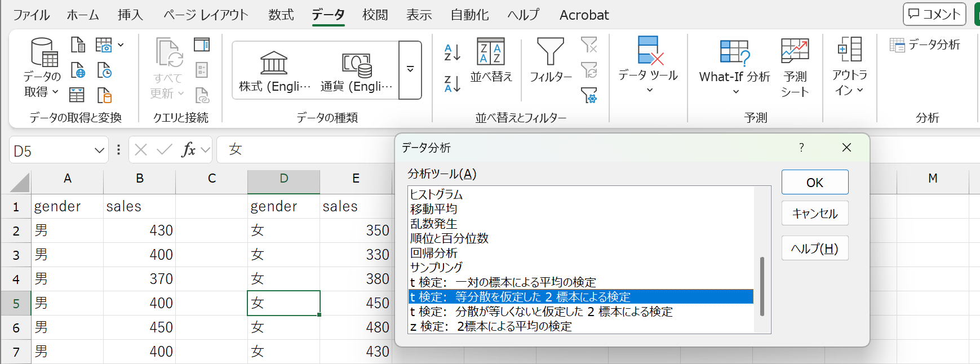The image size is (980, 364).
Task: Select column D header
Action: (283, 179)
